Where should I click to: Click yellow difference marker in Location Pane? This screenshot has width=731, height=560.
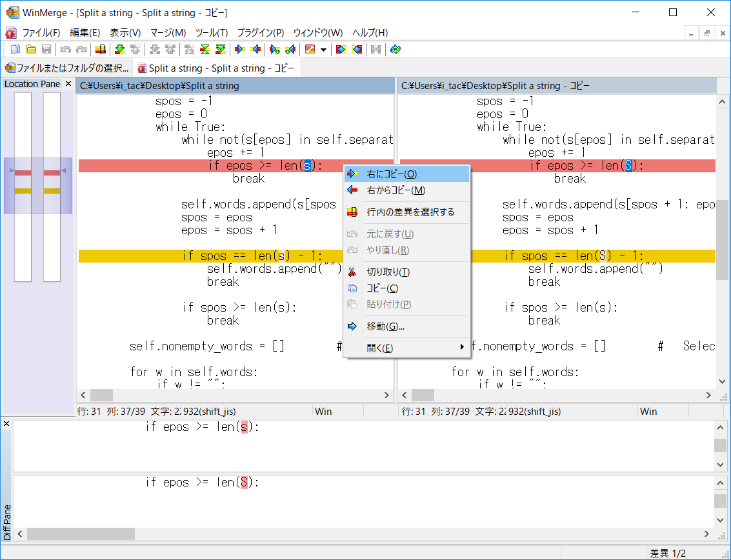[23, 191]
